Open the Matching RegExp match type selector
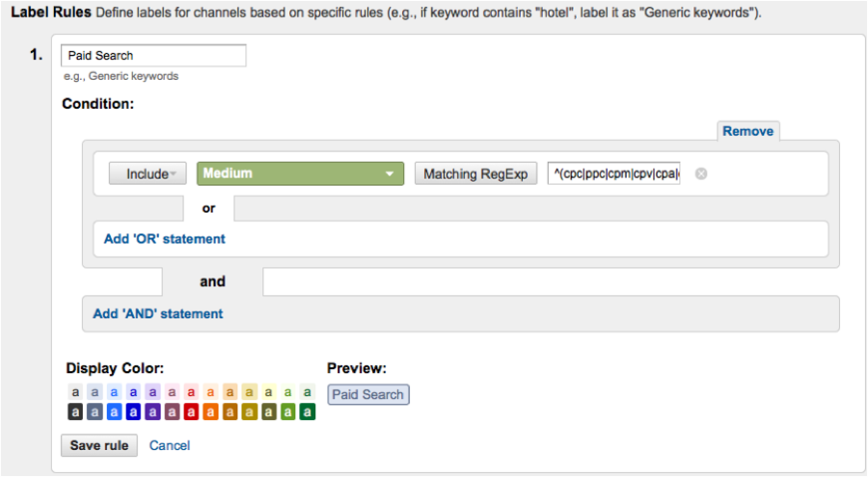Viewport: 868px width, 477px height. click(475, 173)
